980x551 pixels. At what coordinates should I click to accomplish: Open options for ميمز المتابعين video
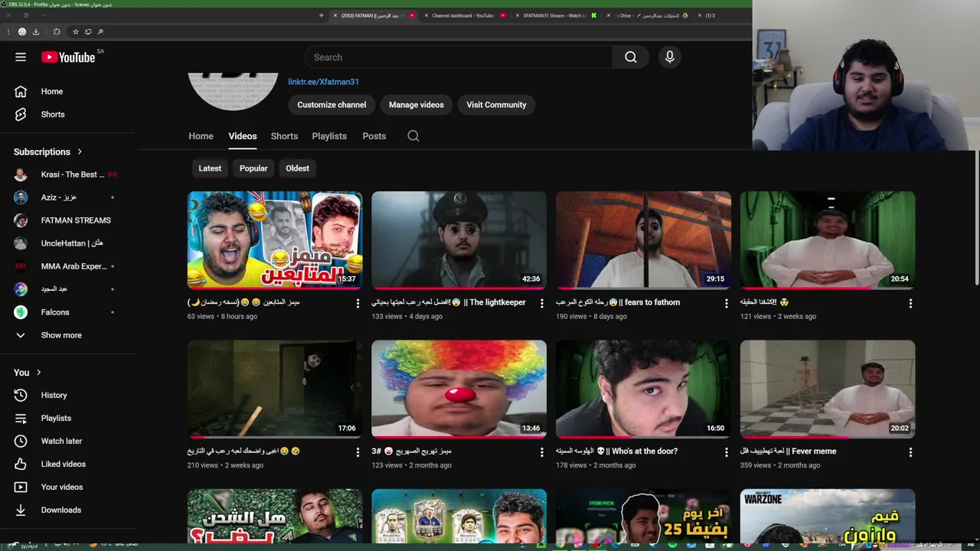(x=358, y=303)
